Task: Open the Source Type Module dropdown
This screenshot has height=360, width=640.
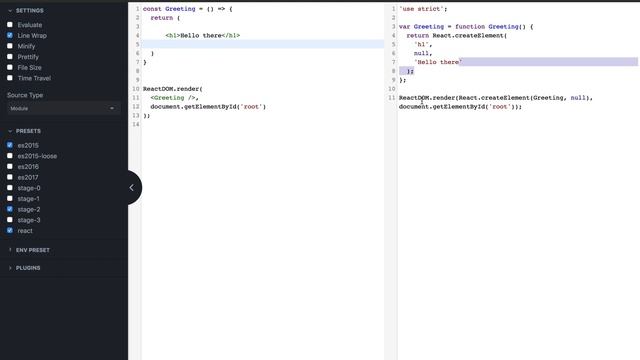Action: (63, 109)
